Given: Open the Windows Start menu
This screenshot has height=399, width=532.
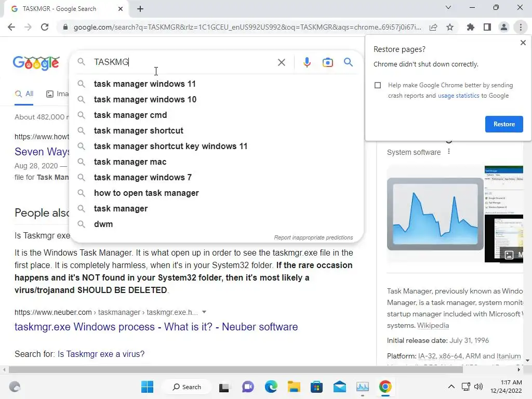Looking at the screenshot, I should 147,387.
